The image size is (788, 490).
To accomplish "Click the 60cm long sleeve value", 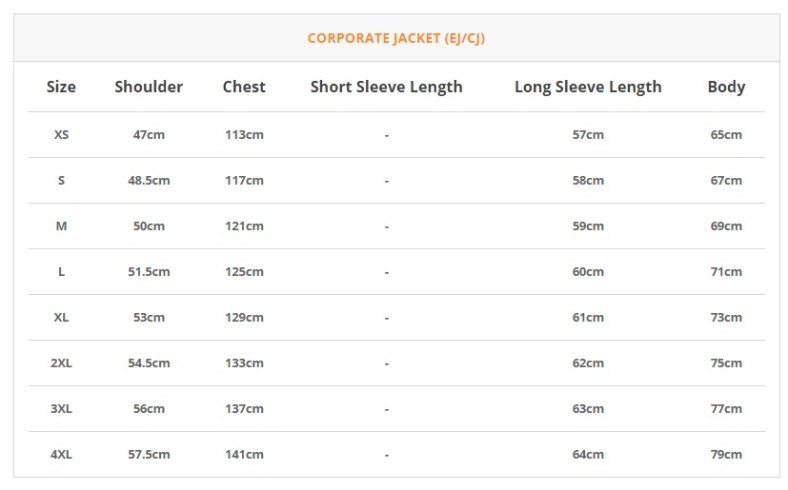I will (x=588, y=271).
